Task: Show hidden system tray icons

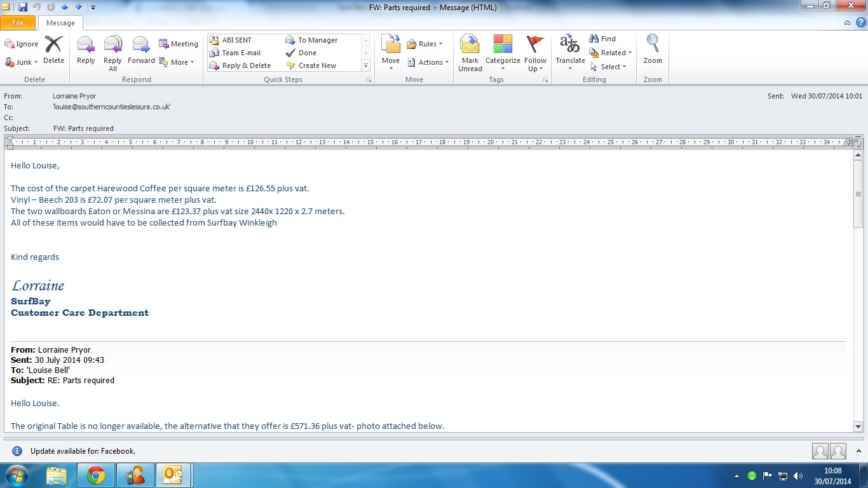Action: coord(736,476)
